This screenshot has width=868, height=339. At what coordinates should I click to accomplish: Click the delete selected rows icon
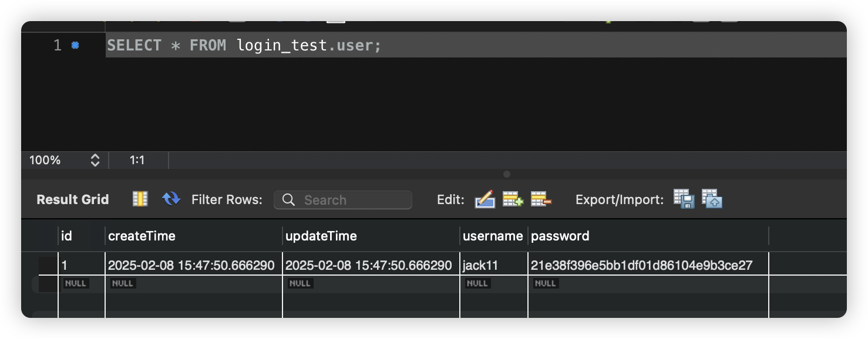tap(540, 199)
